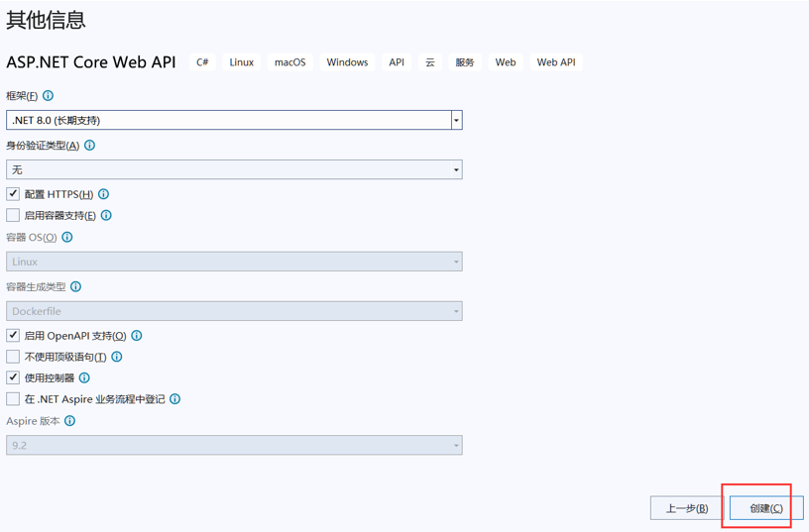Click the 服务 tag
The width and height of the screenshot is (809, 532).
pos(464,61)
